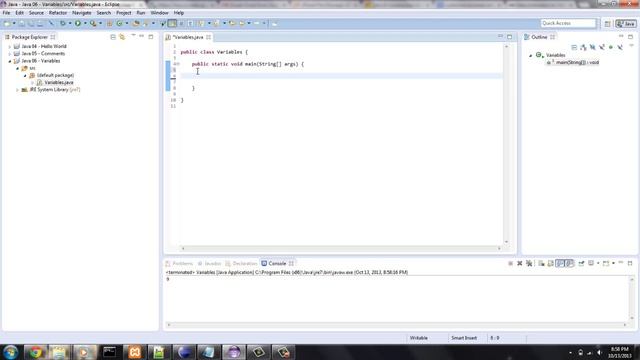Toggle Hide Fields in Outline view
This screenshot has width=640, height=360.
coord(593,47)
